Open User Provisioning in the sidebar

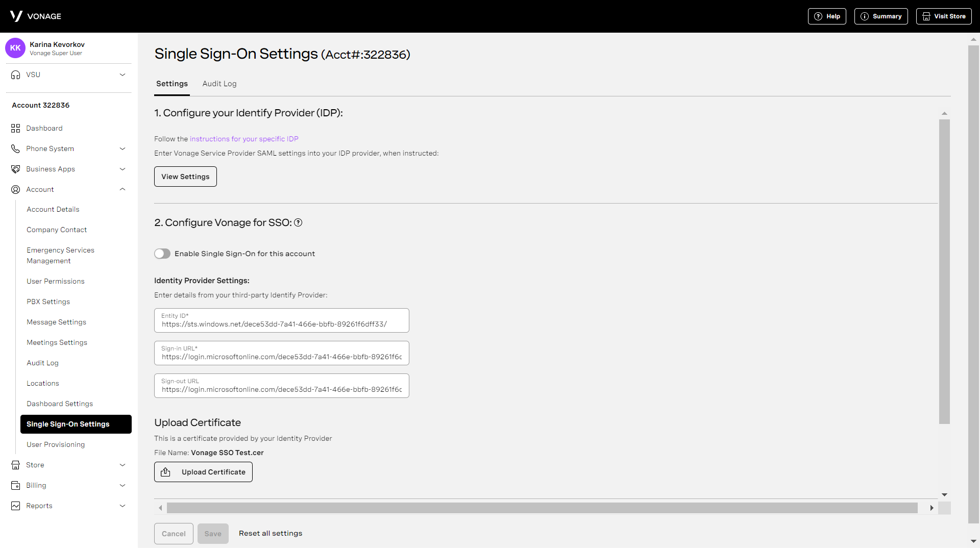[x=56, y=444]
